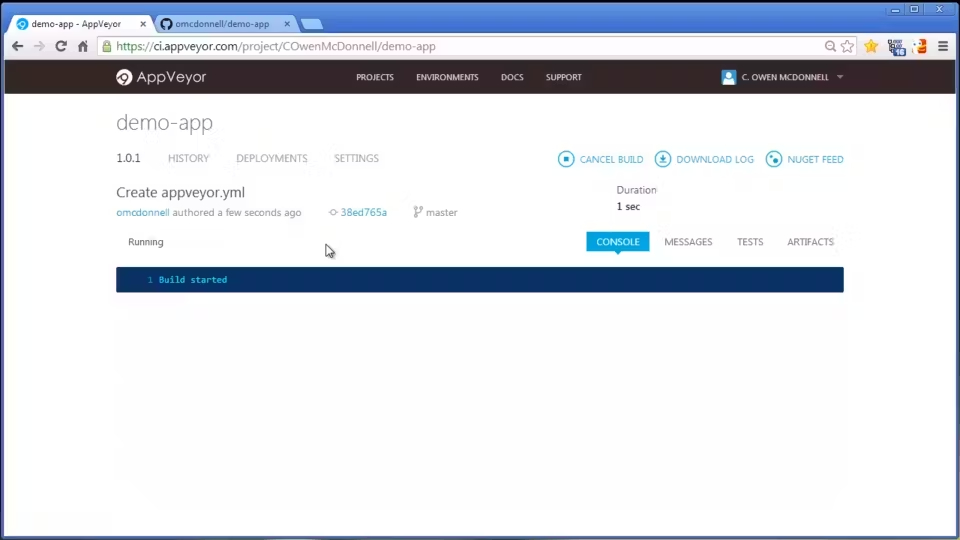Click the branch icon next to master

point(418,212)
